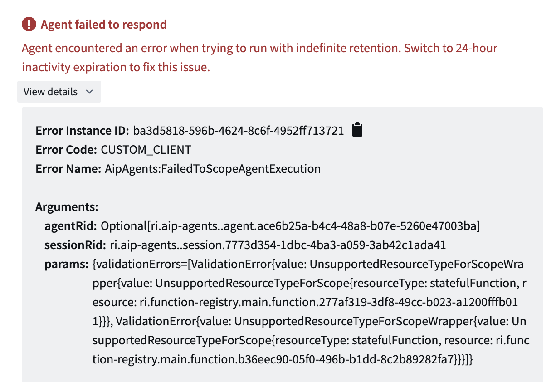Click the agentRid label
Screen dimensions: 556x392
[x=71, y=226]
